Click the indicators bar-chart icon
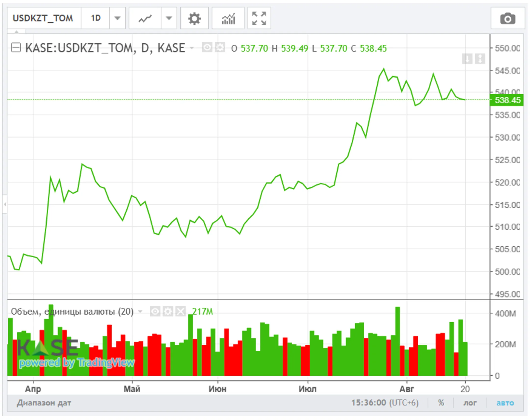Screen dimensions: 530x420 point(228,18)
